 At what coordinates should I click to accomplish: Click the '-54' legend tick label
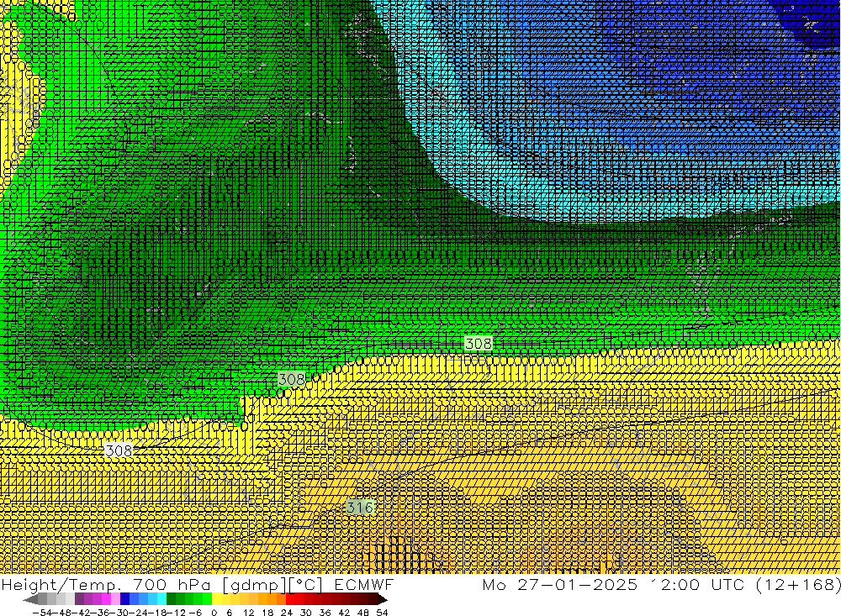(x=42, y=613)
